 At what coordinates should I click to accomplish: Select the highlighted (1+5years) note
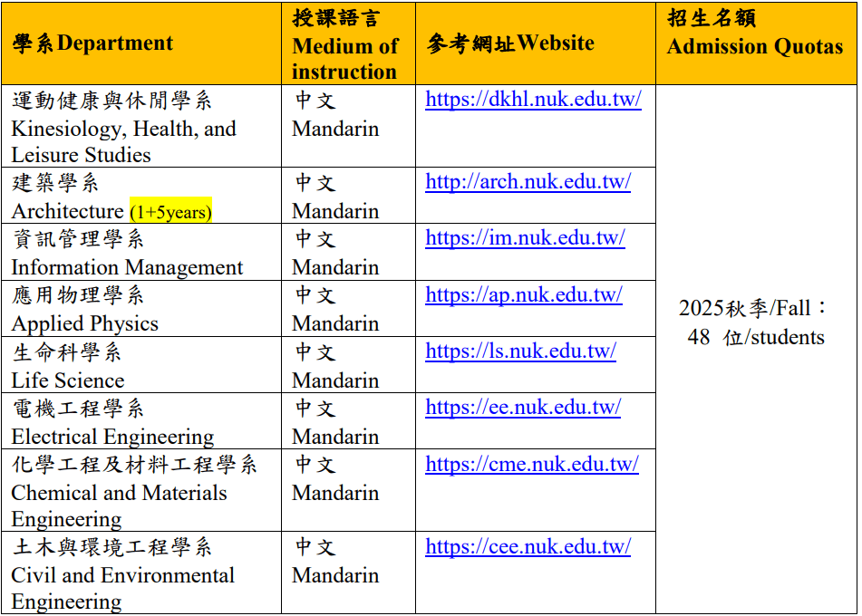[171, 211]
